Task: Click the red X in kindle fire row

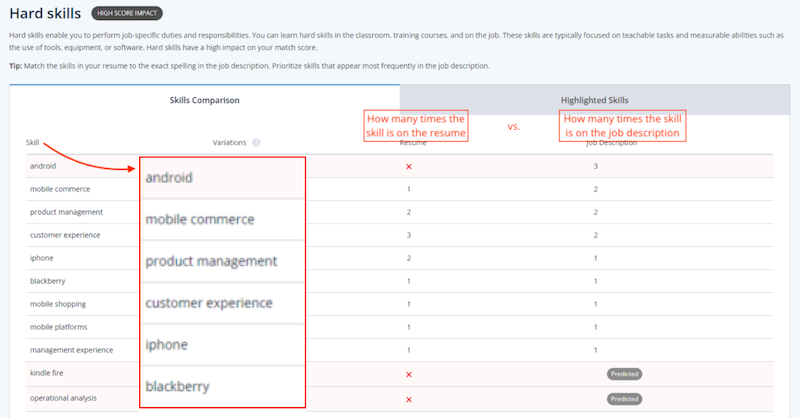Action: [x=409, y=374]
